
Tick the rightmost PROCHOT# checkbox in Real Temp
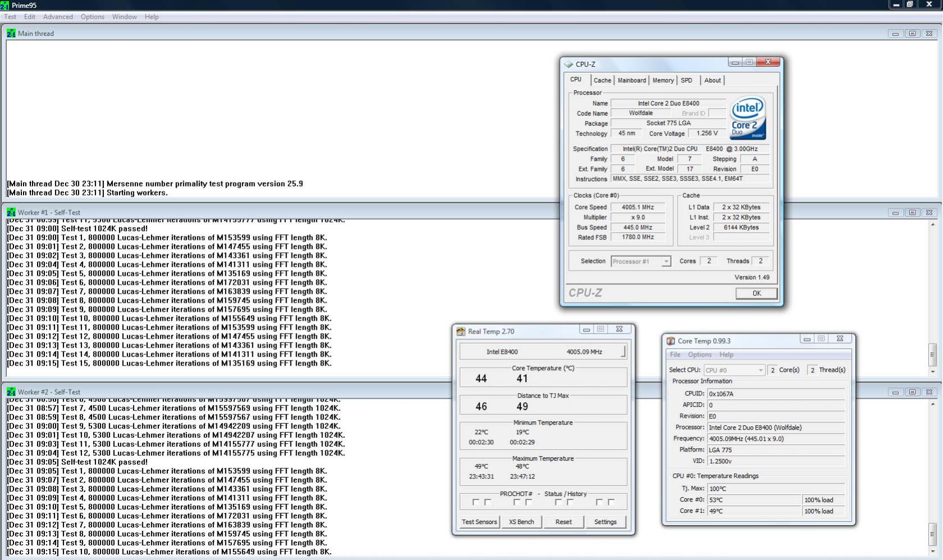coord(611,502)
